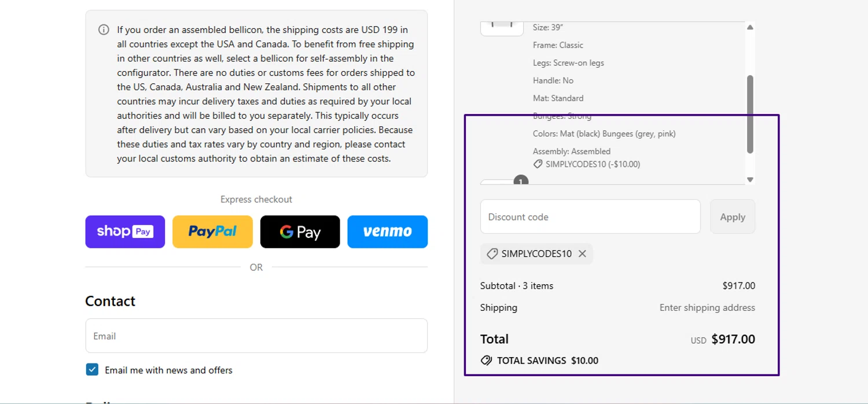Click 'Assembly: Assembled' line
This screenshot has width=868, height=404.
click(572, 152)
